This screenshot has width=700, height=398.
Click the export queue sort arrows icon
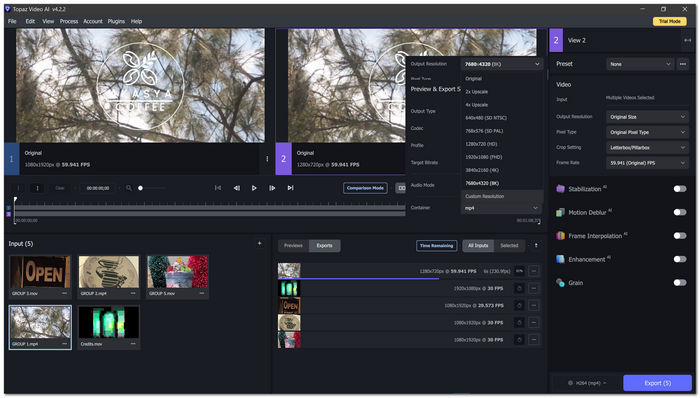pyautogui.click(x=536, y=245)
